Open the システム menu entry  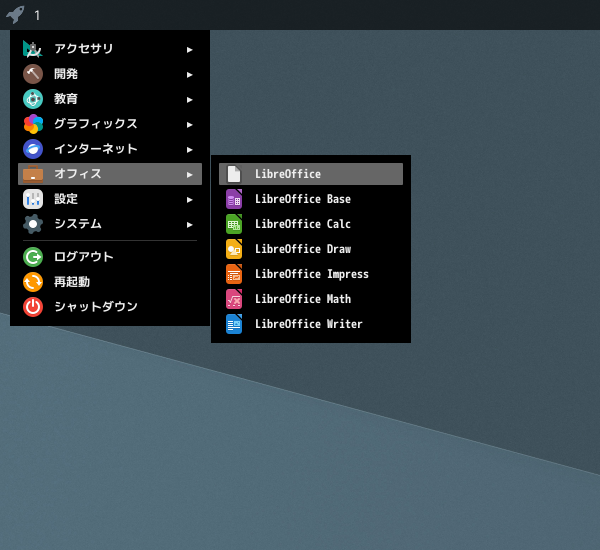coord(110,224)
